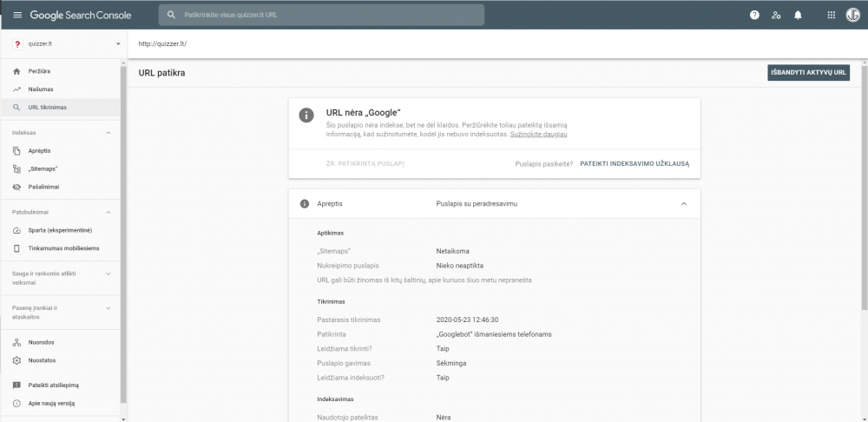Click phone icon next to Tinkamumas mobiliesiems

pos(16,248)
